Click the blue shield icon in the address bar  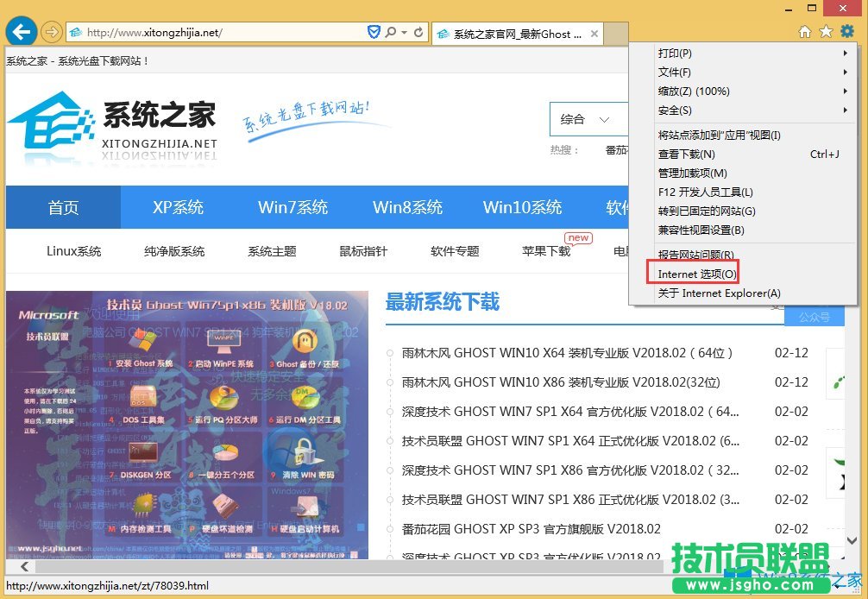click(x=374, y=31)
